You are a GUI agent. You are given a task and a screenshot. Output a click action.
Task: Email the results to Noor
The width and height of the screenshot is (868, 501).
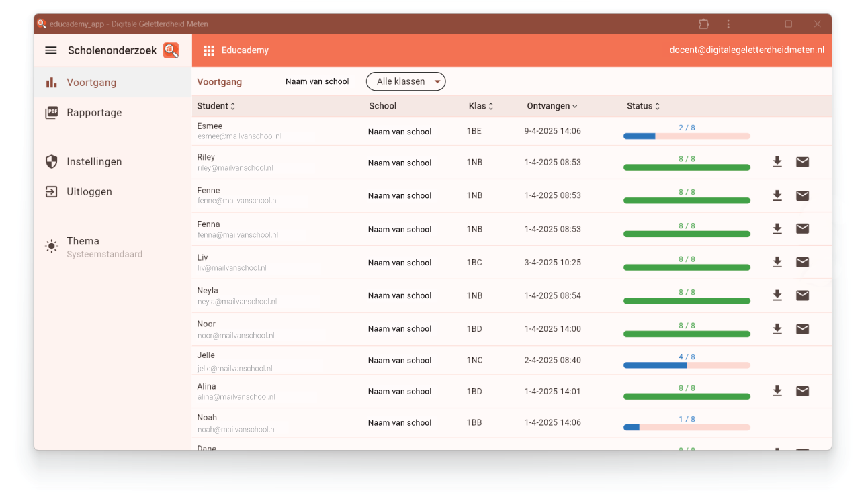pyautogui.click(x=802, y=329)
